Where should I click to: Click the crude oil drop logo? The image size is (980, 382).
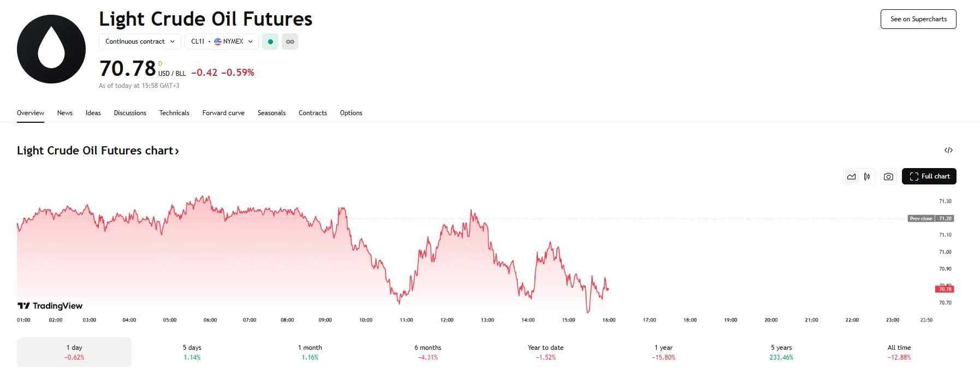(51, 49)
